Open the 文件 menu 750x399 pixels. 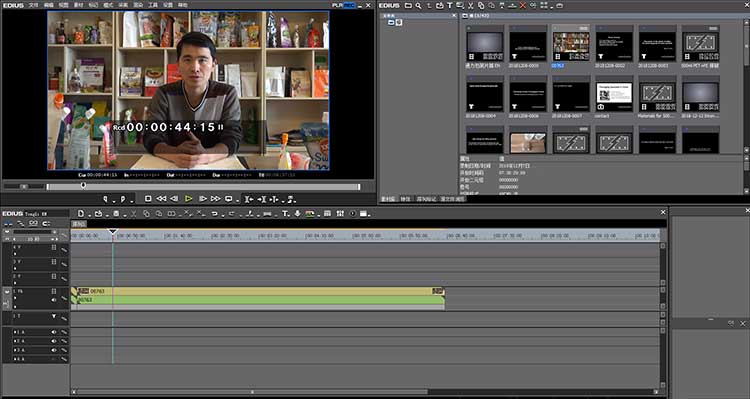click(x=33, y=5)
